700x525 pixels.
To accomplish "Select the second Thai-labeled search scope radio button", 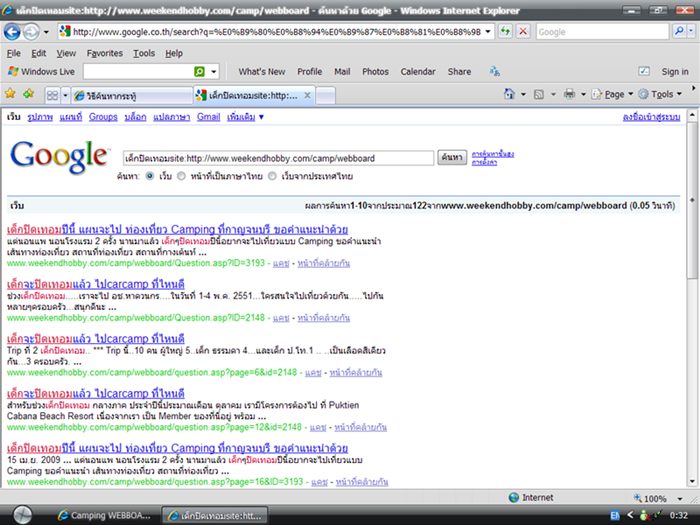I will [181, 175].
